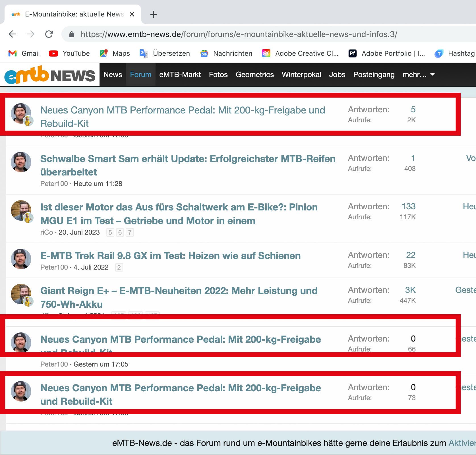Open author riCo under Pinion thread
The width and height of the screenshot is (476, 455).
(47, 232)
